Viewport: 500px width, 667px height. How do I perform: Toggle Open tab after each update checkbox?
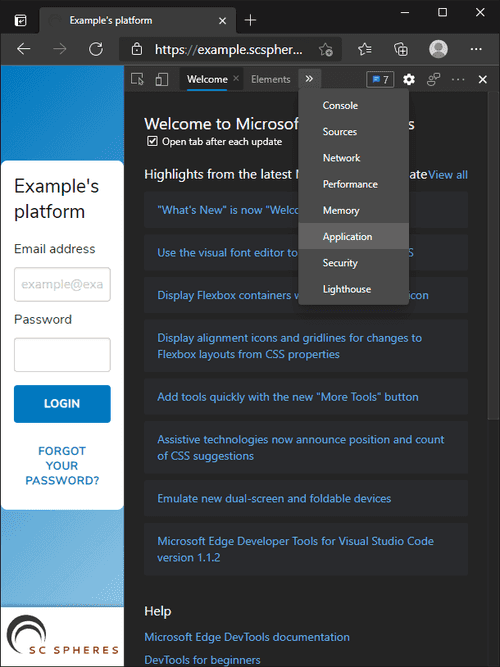point(152,141)
